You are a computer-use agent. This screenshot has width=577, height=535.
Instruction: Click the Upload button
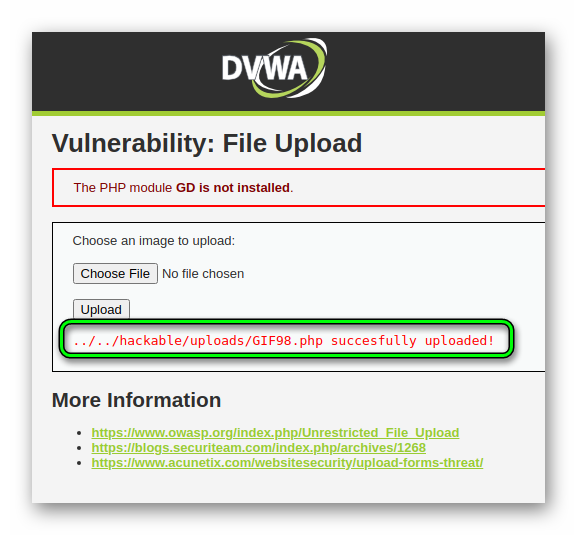point(101,309)
